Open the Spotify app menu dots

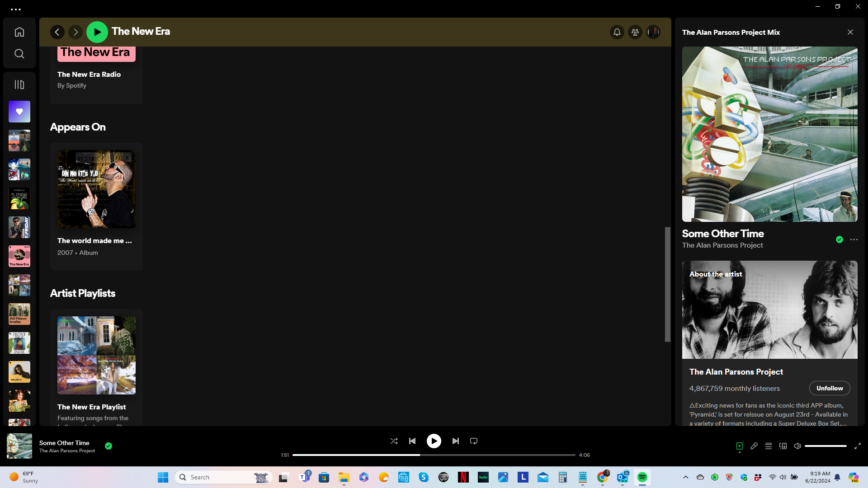16,9
